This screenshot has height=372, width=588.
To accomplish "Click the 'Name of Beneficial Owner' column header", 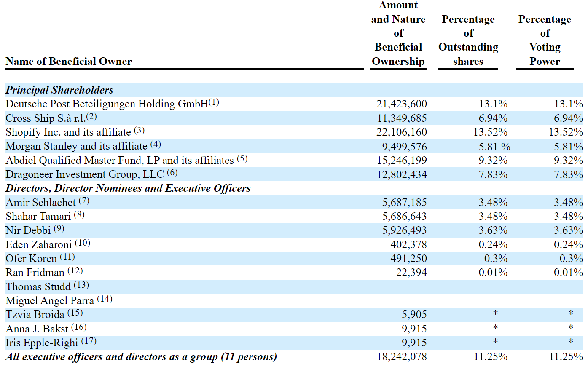I will 69,62.
